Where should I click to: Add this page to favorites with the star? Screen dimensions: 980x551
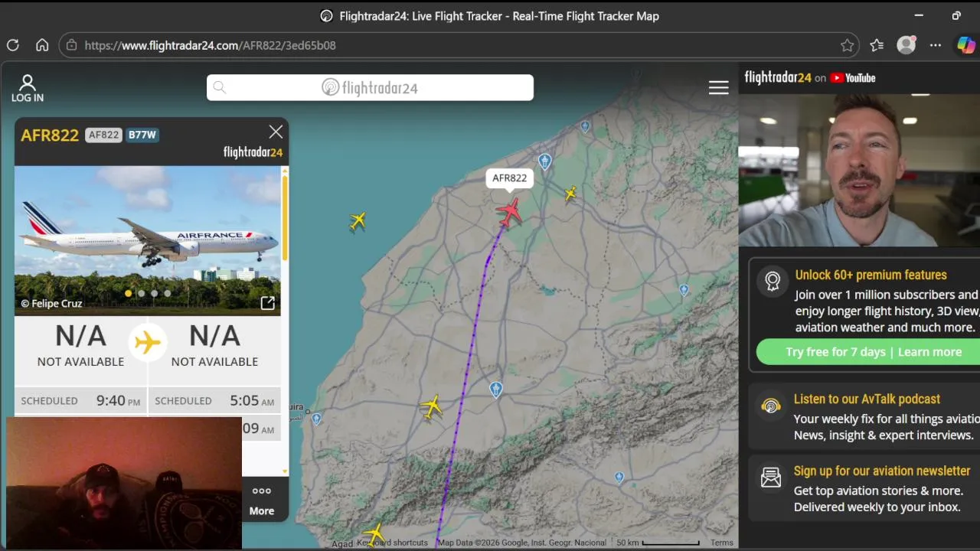847,45
